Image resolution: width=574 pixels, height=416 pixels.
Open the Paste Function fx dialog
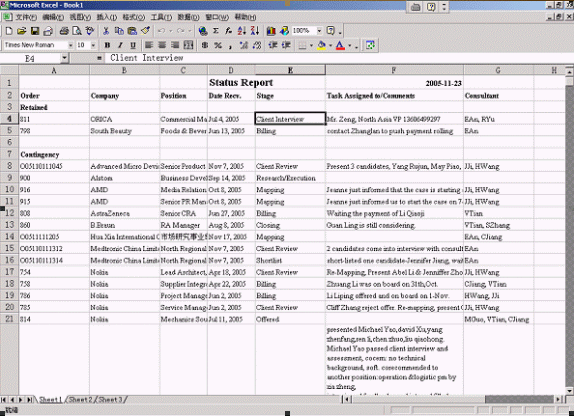pyautogui.click(x=228, y=31)
